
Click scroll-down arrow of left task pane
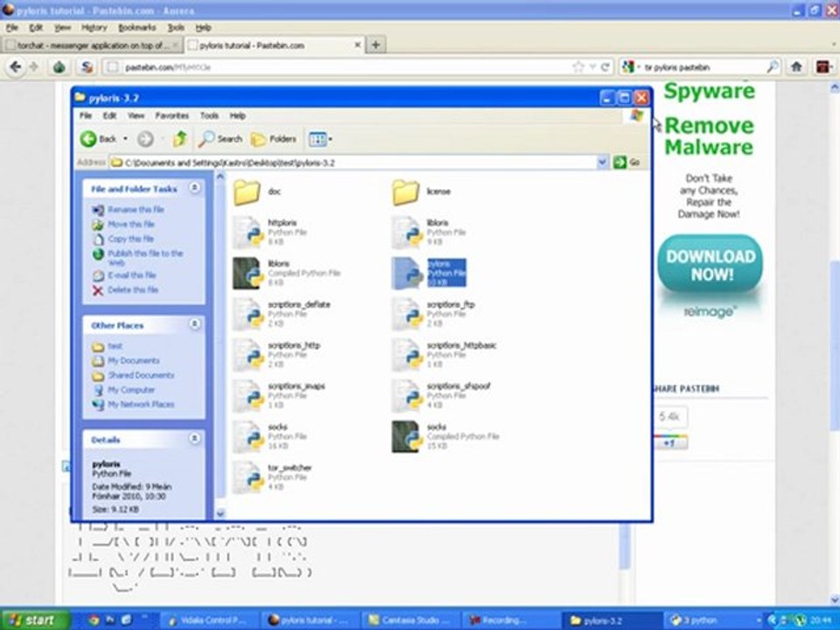220,514
